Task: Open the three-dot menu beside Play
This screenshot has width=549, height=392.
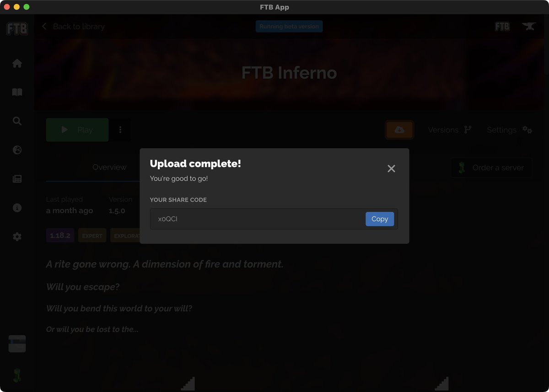Action: 120,130
